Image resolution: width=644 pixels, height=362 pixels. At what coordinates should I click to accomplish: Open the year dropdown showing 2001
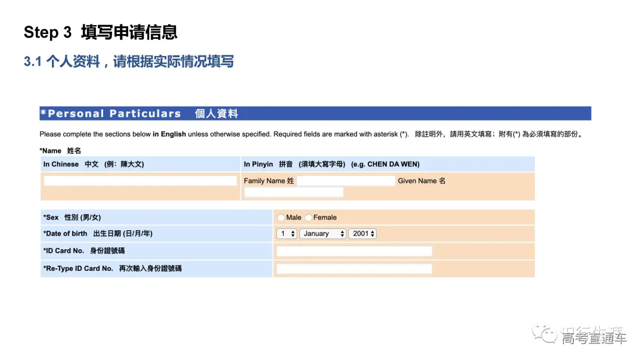pyautogui.click(x=361, y=233)
